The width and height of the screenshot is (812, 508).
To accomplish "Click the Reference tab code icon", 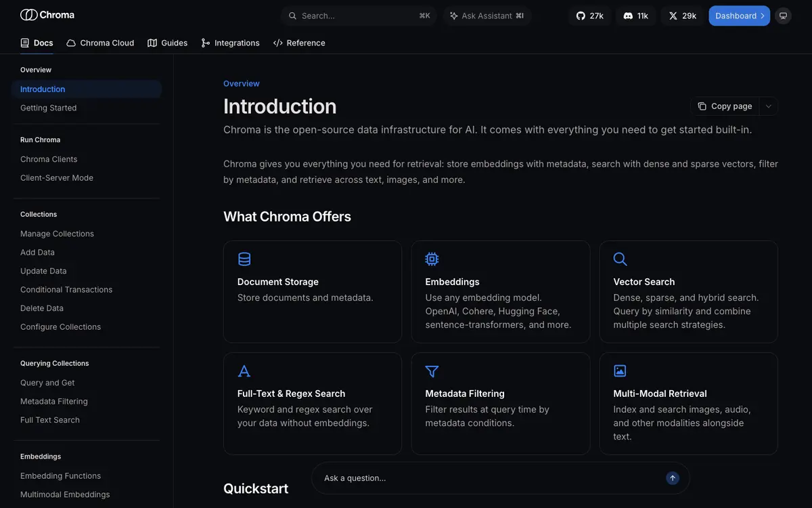I will [277, 43].
